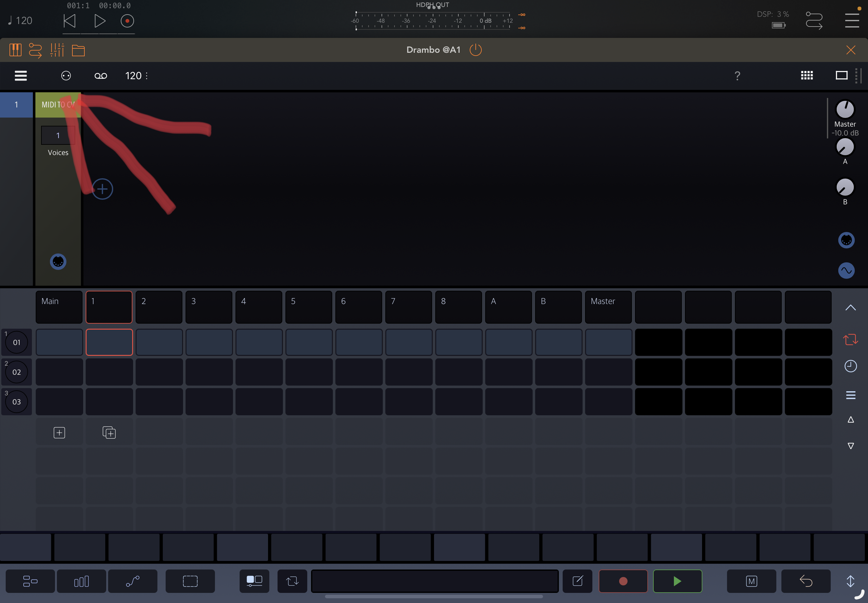Click the Voices number field
This screenshot has width=868, height=603.
click(58, 135)
